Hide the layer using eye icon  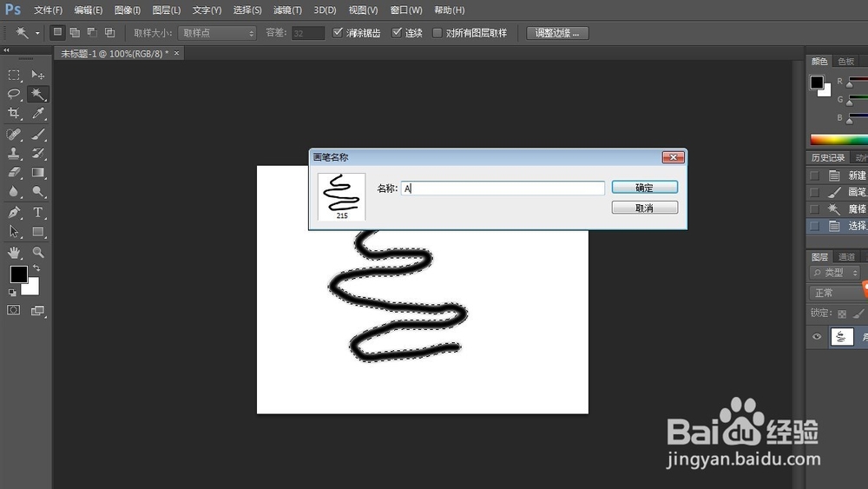817,336
